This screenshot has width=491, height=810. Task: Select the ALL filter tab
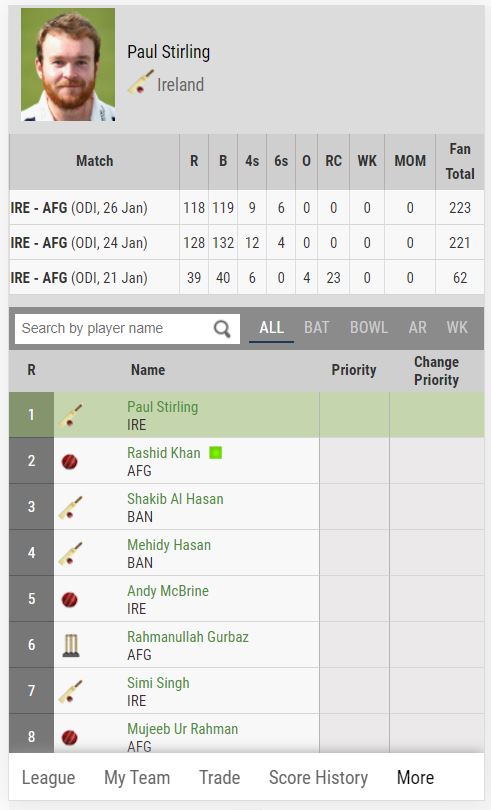(271, 328)
